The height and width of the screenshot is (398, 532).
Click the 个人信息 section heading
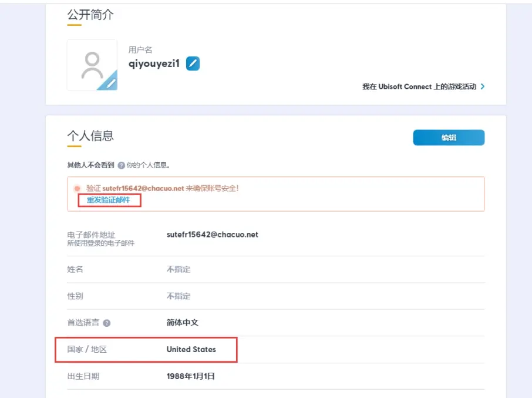coord(90,136)
